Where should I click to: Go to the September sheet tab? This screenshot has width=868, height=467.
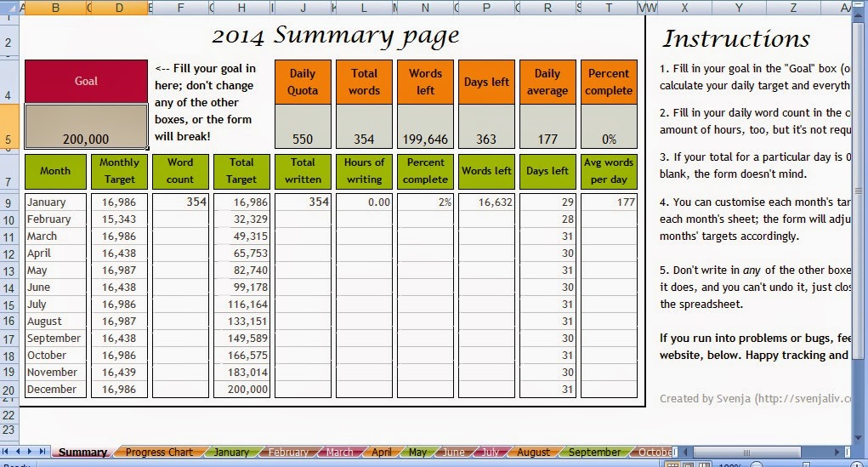tap(594, 452)
